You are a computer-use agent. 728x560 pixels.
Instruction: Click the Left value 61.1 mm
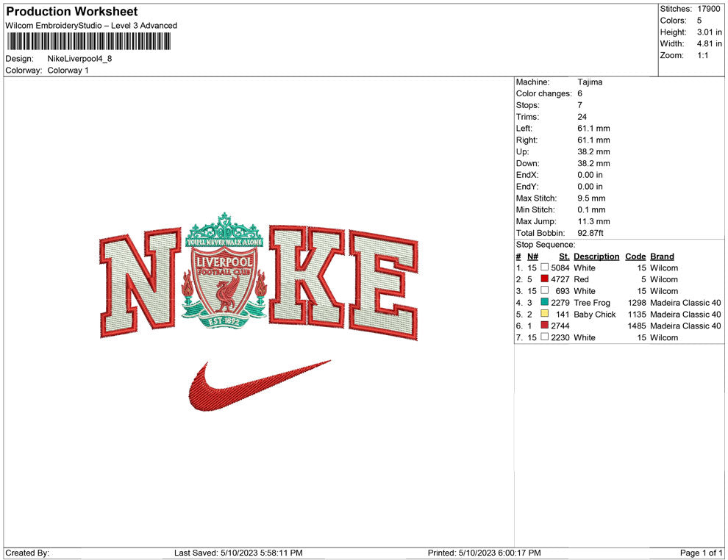[x=593, y=128]
